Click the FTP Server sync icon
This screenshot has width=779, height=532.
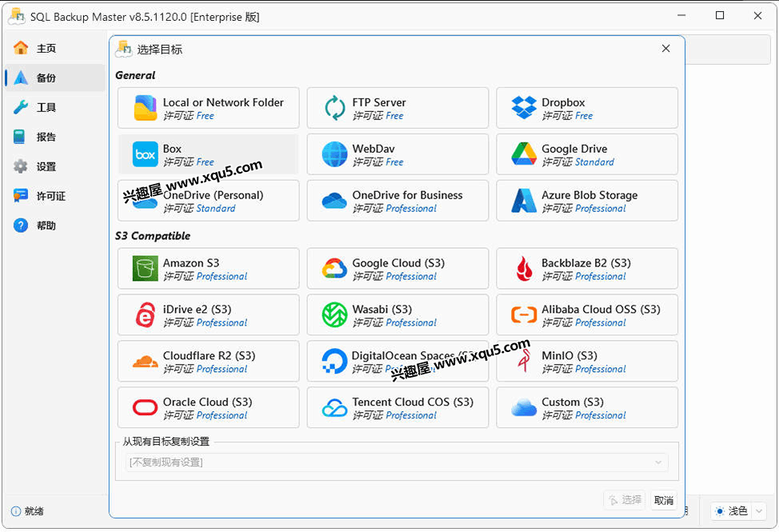(x=335, y=108)
